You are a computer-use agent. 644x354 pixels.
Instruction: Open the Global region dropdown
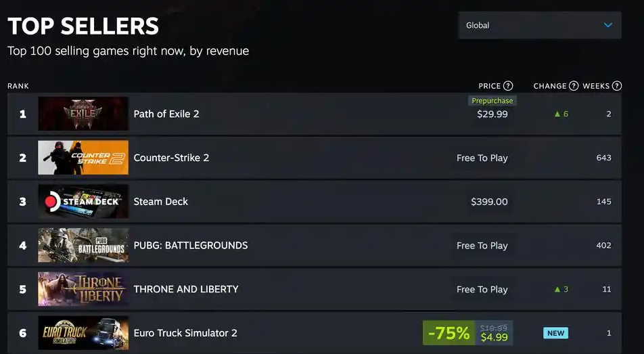pyautogui.click(x=539, y=25)
